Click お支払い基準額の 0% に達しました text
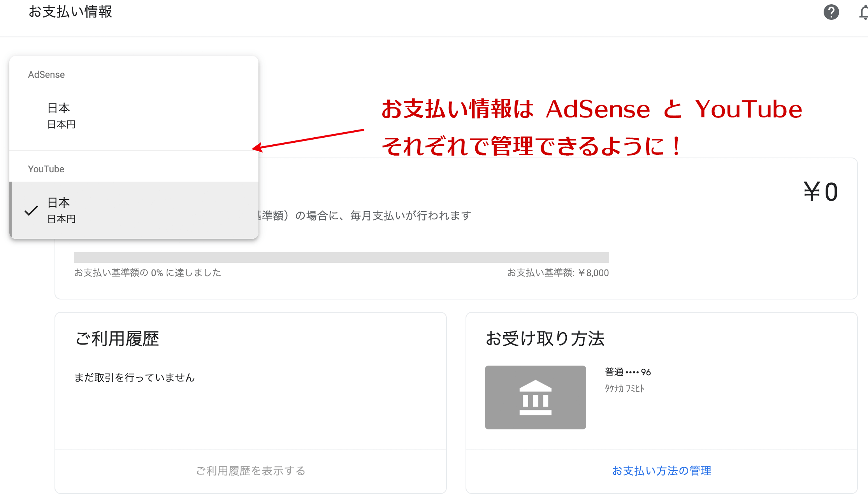This screenshot has width=868, height=499. pos(148,273)
